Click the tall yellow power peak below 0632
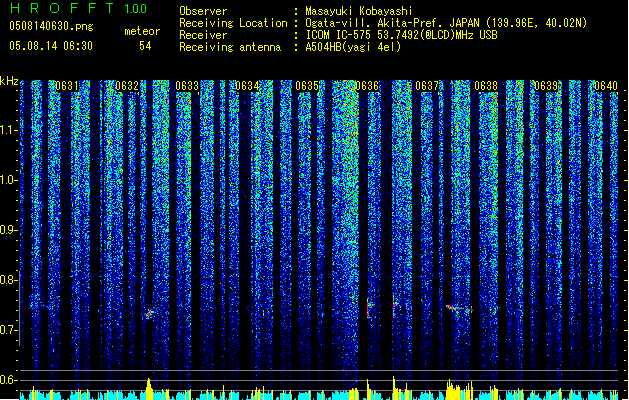 pyautogui.click(x=149, y=389)
